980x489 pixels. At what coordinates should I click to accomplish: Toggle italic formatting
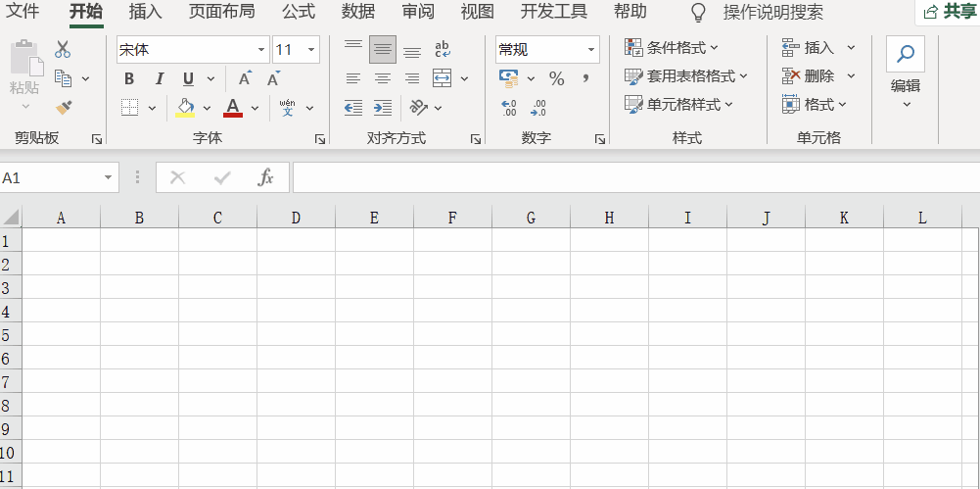(159, 78)
